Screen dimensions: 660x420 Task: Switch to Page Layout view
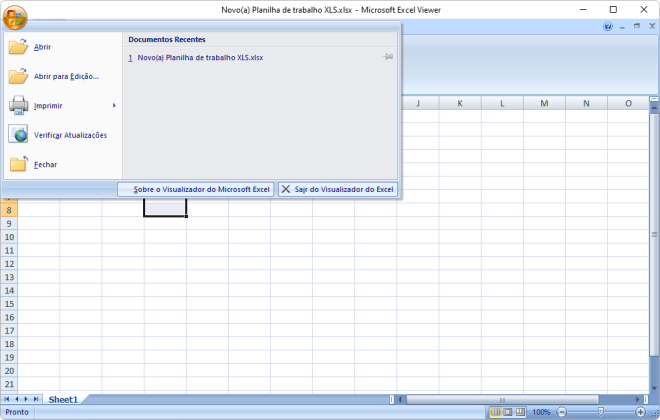508,412
